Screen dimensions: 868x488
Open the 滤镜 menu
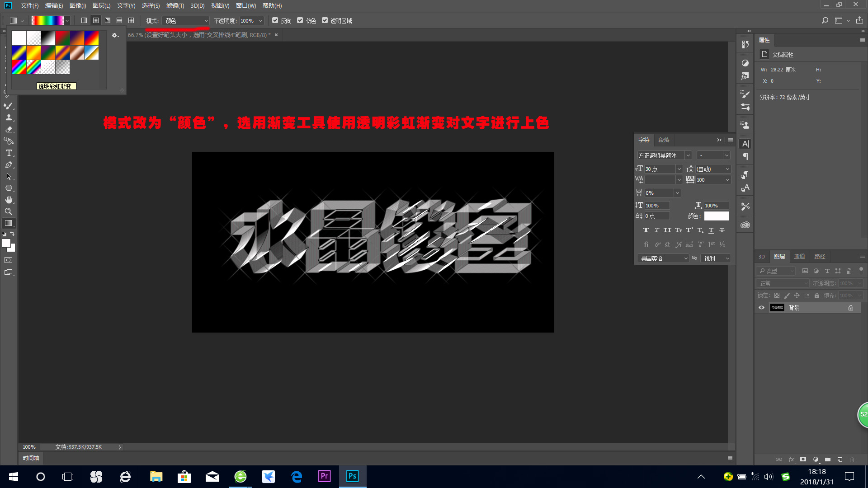[x=173, y=5]
